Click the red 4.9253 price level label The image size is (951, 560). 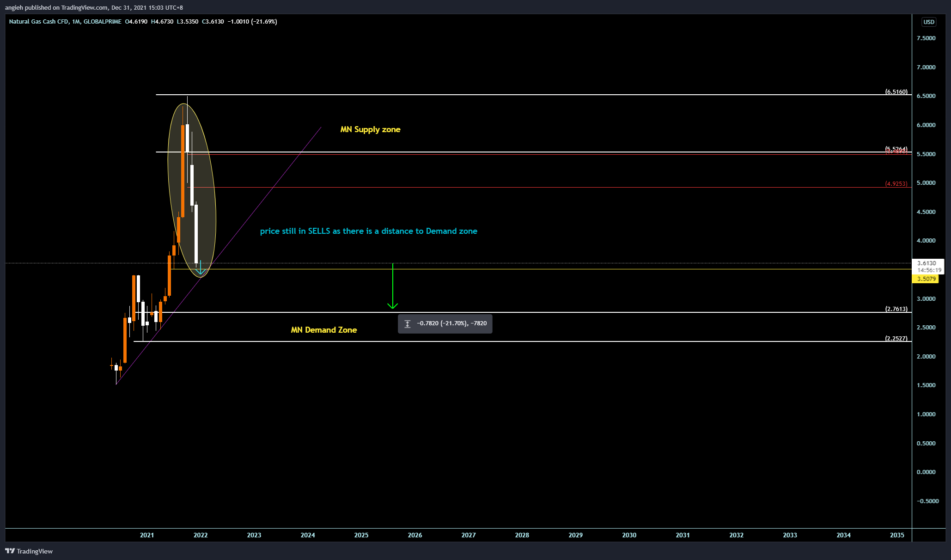click(896, 184)
